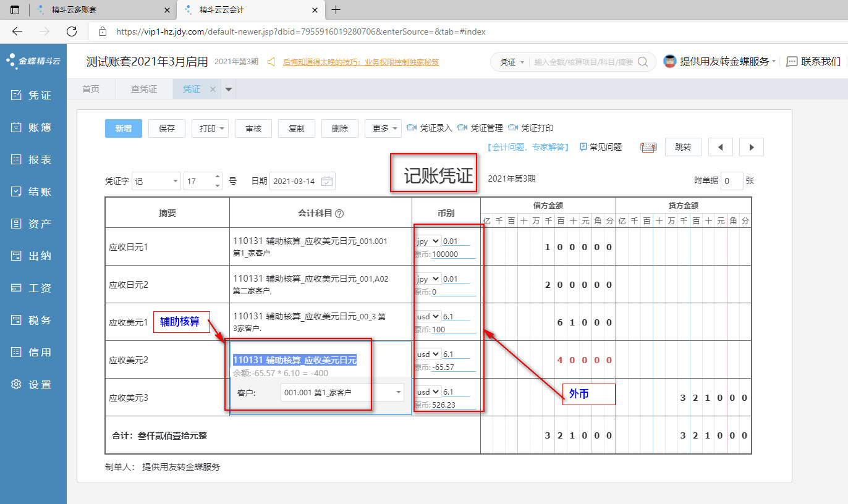Viewport: 848px width, 504px height.
Task: Click the search magnifier icon
Action: (x=643, y=62)
